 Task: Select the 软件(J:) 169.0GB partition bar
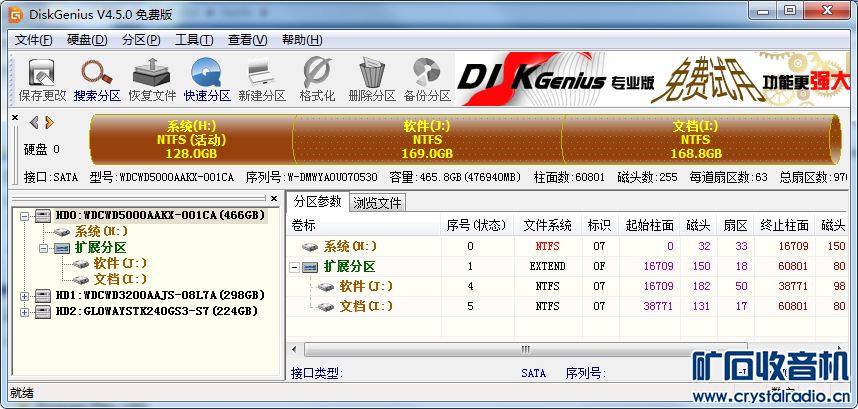pyautogui.click(x=427, y=140)
